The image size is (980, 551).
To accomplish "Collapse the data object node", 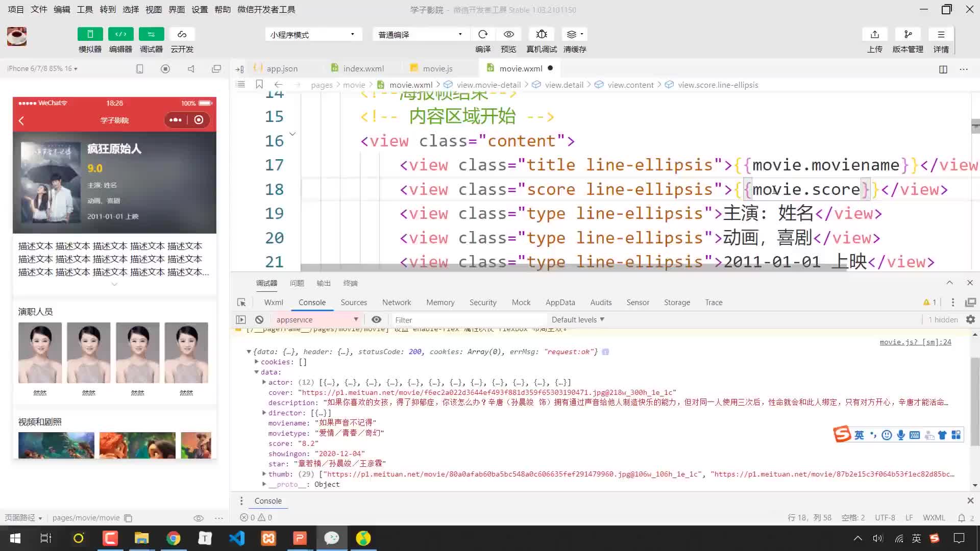I will [257, 372].
